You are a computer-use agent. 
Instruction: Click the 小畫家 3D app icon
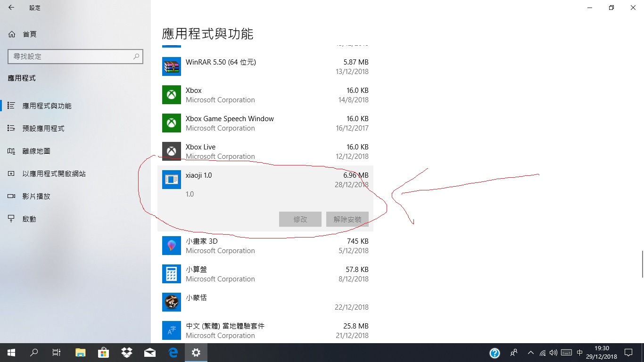[x=172, y=246]
